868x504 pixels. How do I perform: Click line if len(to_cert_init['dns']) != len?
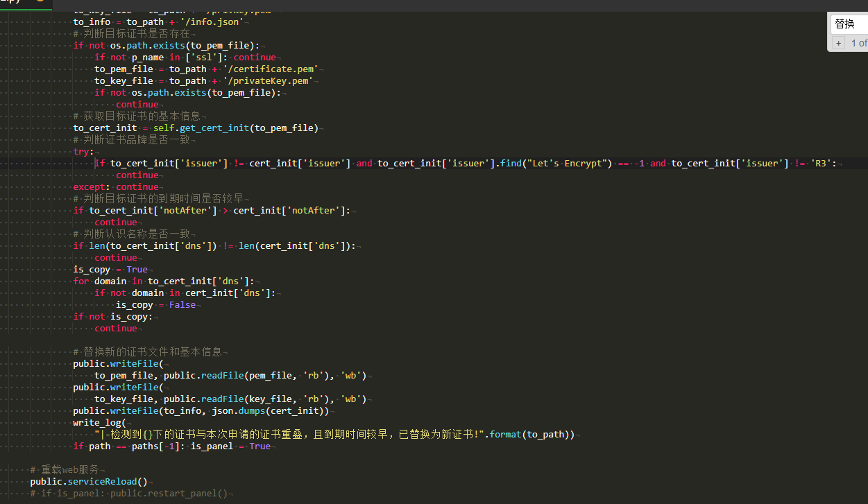pyautogui.click(x=214, y=246)
